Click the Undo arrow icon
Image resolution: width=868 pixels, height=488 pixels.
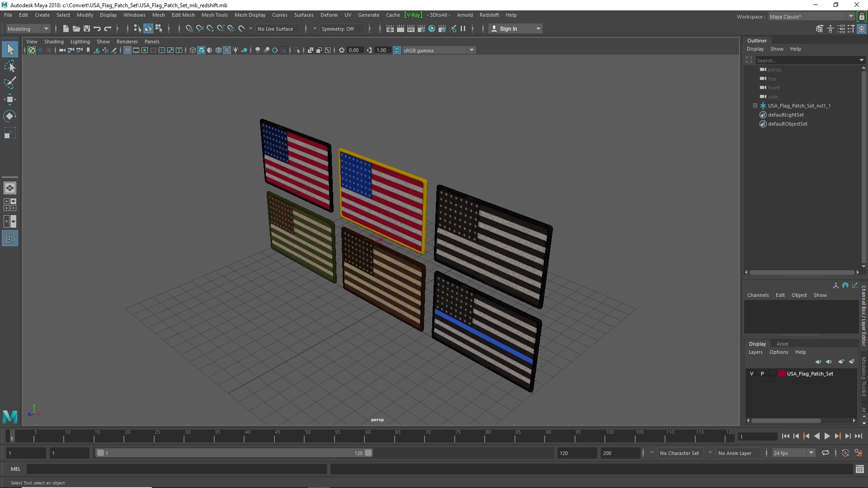(97, 28)
